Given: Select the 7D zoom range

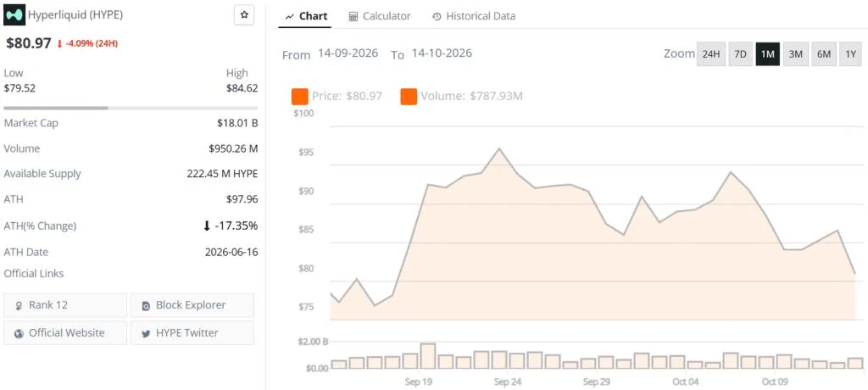Looking at the screenshot, I should pos(740,53).
